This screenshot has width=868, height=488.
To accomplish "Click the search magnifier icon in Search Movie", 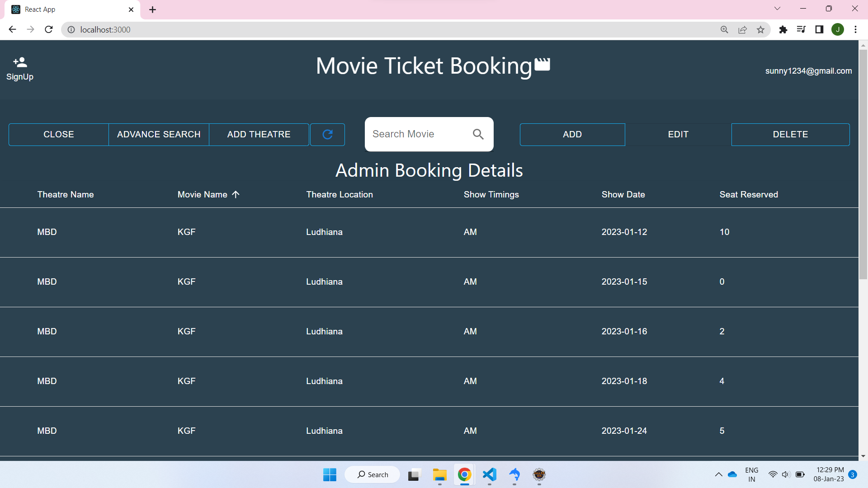I will click(478, 134).
